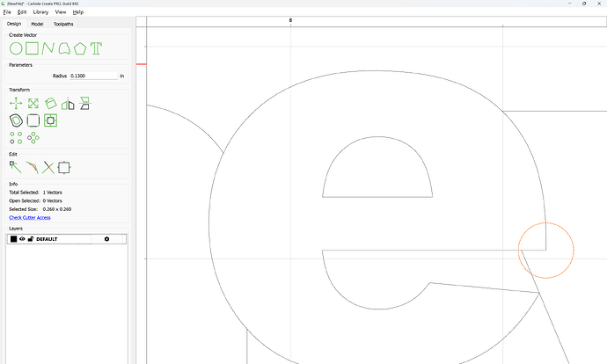Select the Circle creation tool

[16, 48]
